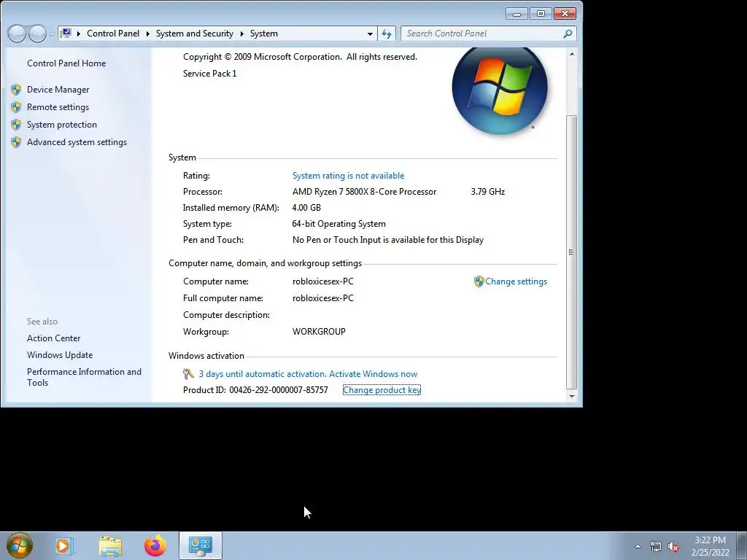This screenshot has width=747, height=560.
Task: Expand the arrow after System and Security
Action: (x=242, y=34)
